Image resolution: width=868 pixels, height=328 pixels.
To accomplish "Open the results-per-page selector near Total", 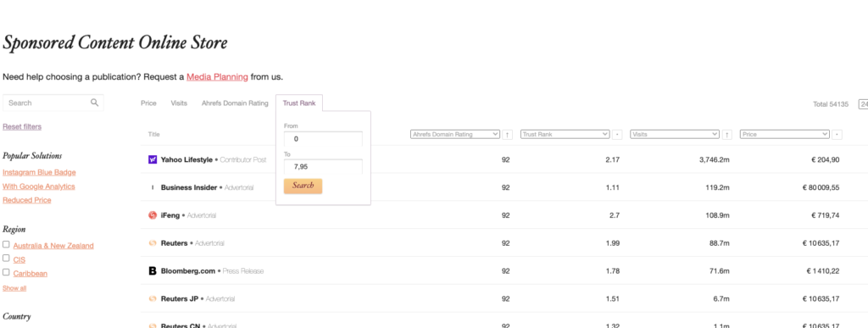I will click(x=863, y=104).
